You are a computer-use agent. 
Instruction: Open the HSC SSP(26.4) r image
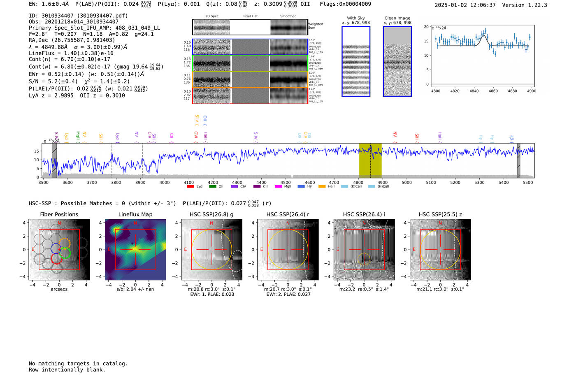pos(288,250)
